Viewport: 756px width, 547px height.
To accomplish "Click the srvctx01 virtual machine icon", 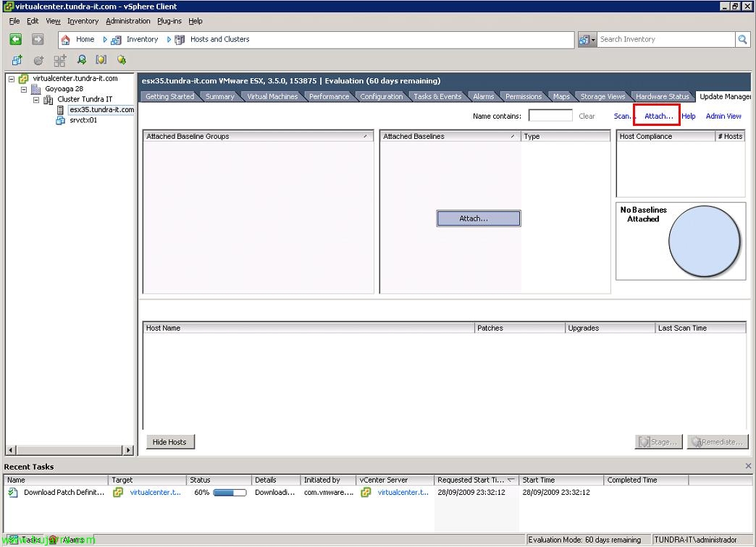I will point(60,121).
